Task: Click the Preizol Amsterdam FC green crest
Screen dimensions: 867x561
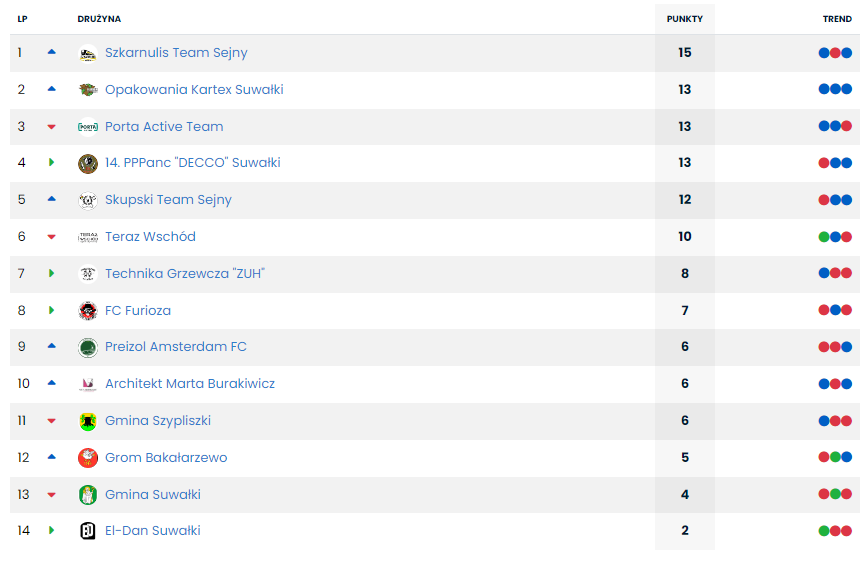Action: (87, 347)
